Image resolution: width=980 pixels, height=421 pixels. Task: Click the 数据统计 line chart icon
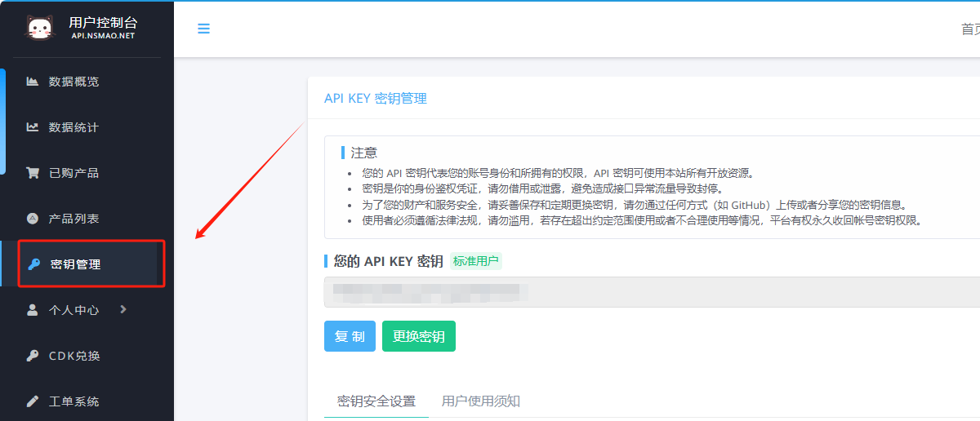pyautogui.click(x=33, y=127)
